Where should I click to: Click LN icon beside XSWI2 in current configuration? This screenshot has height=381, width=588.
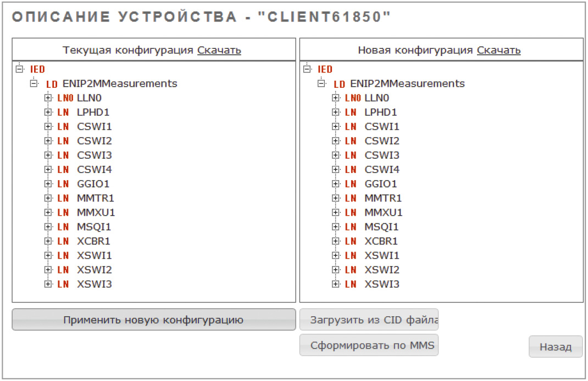(x=63, y=270)
